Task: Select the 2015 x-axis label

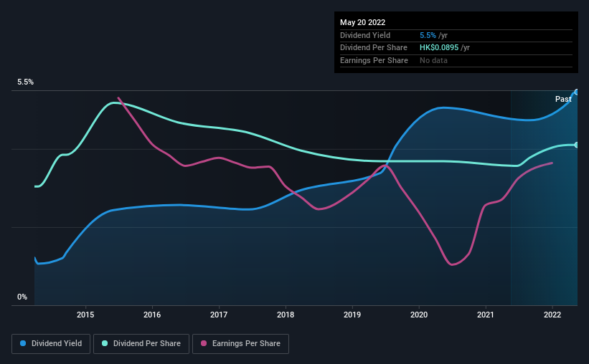Action: pyautogui.click(x=85, y=315)
